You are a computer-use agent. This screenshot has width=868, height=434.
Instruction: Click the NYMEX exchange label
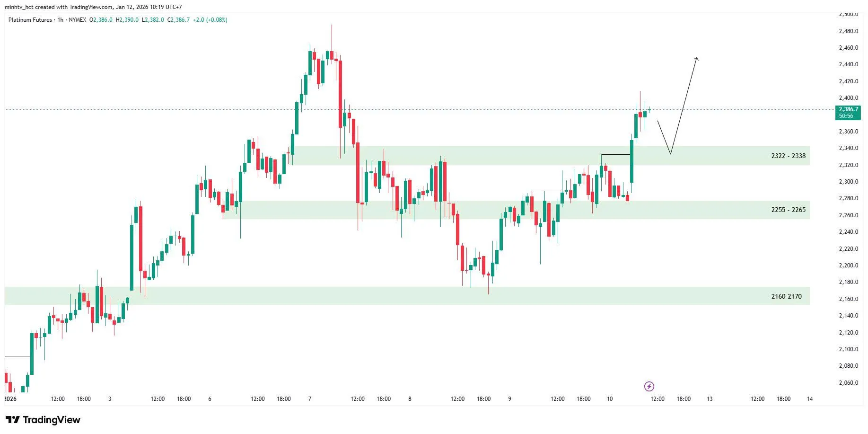click(x=78, y=20)
